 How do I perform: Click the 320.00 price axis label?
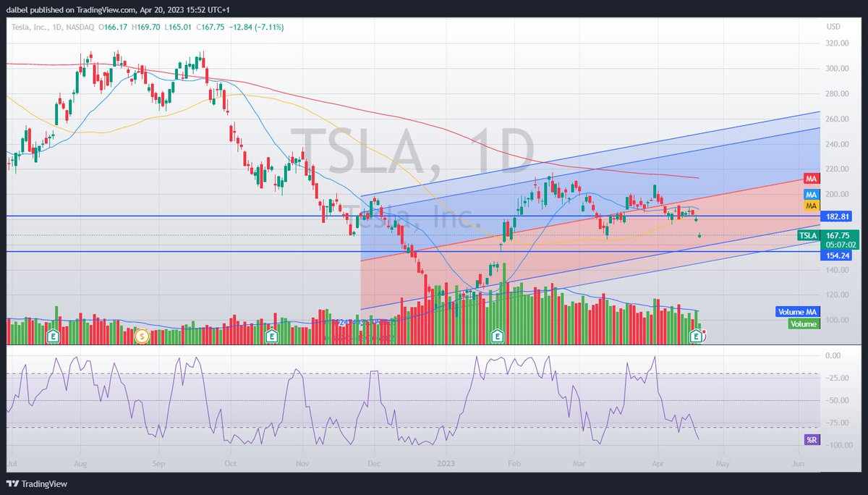(838, 43)
